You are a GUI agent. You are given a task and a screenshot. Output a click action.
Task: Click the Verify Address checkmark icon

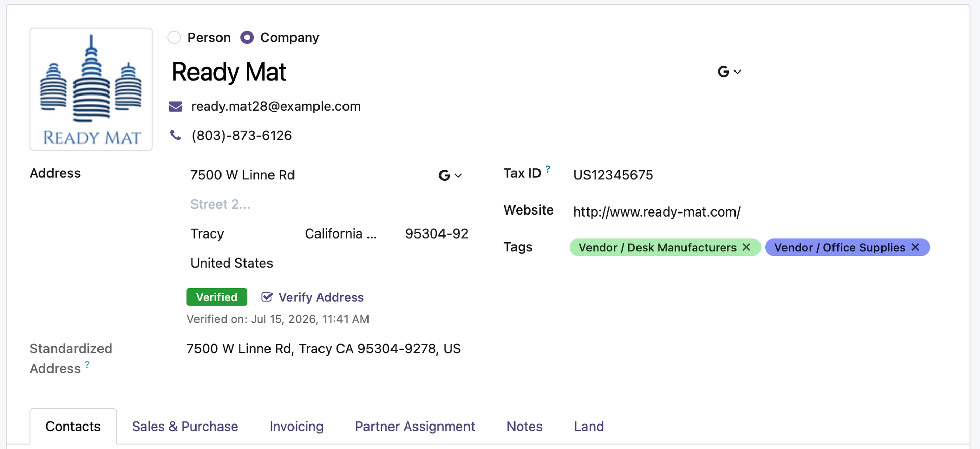267,297
